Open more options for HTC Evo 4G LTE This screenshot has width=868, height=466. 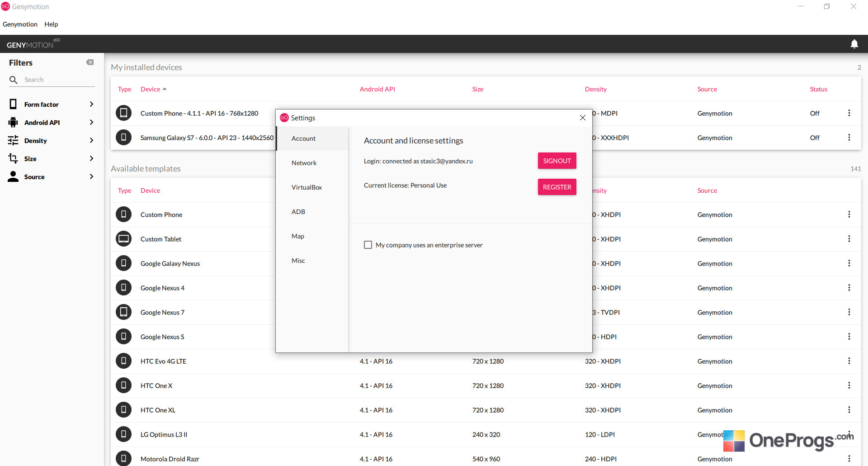pyautogui.click(x=849, y=361)
